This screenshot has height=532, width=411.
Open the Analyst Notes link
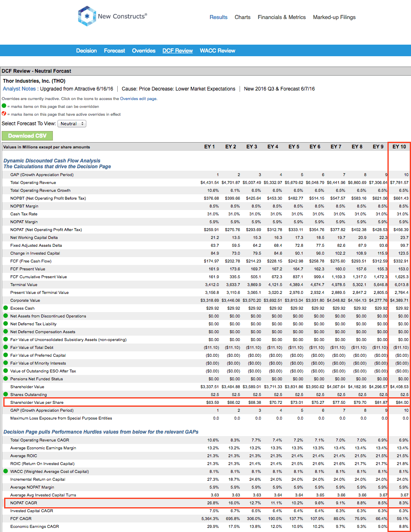tap(19, 88)
